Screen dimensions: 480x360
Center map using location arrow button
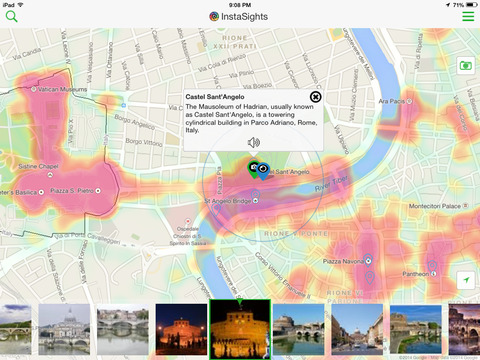pos(466,280)
